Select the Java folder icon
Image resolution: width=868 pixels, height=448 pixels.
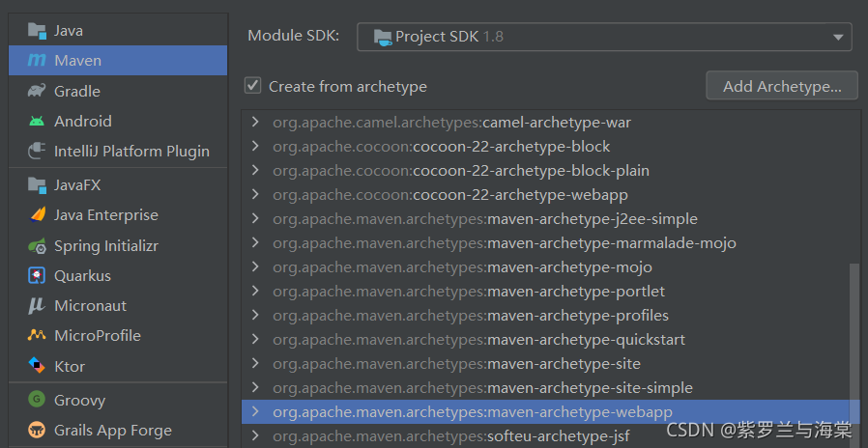(37, 31)
